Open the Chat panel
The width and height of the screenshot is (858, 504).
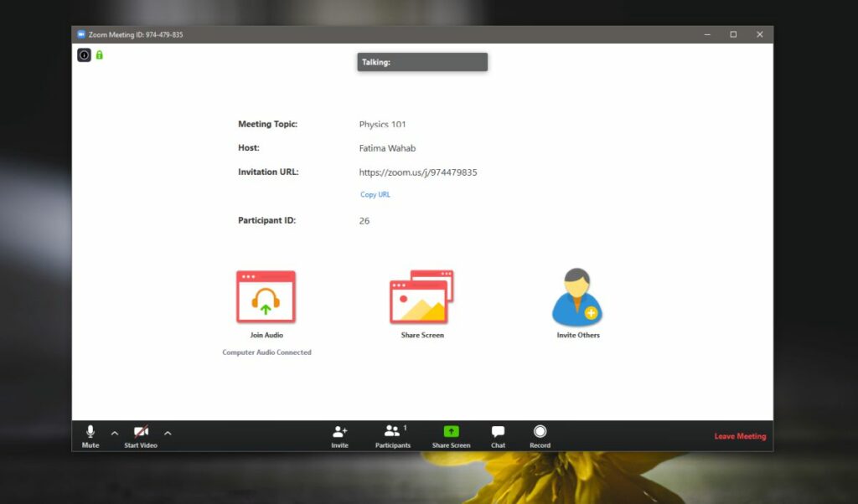(498, 431)
